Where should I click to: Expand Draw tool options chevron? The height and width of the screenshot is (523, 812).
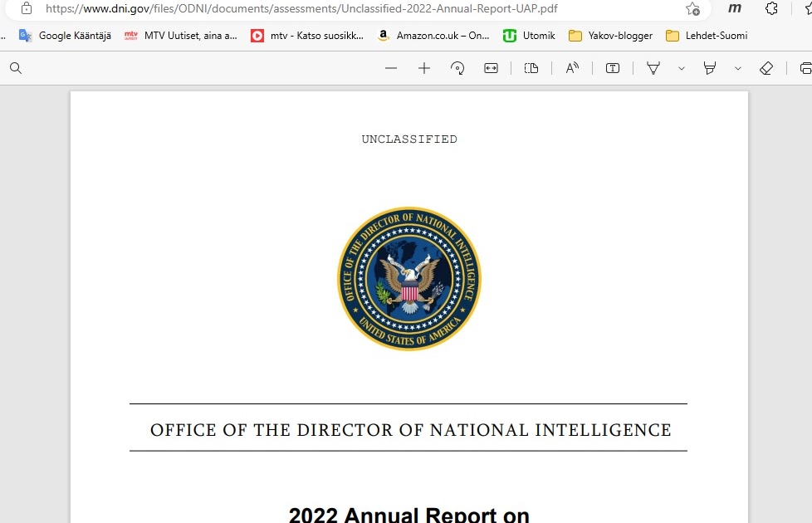pyautogui.click(x=682, y=68)
